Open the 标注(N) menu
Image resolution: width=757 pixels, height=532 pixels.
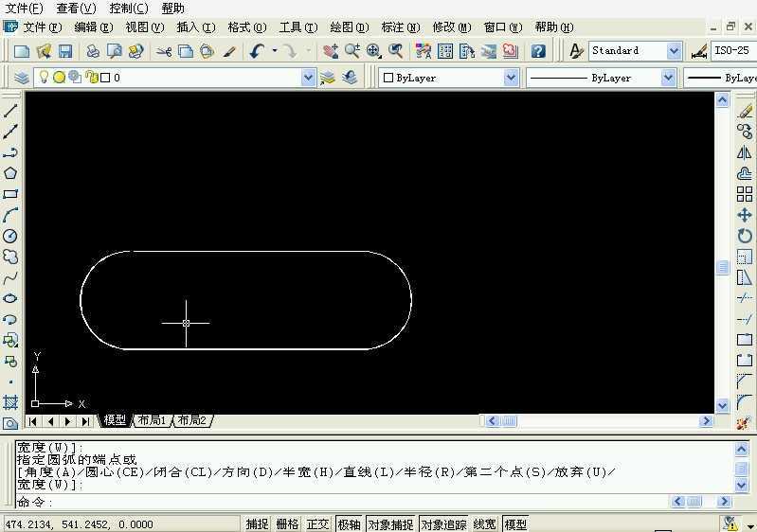tap(400, 27)
